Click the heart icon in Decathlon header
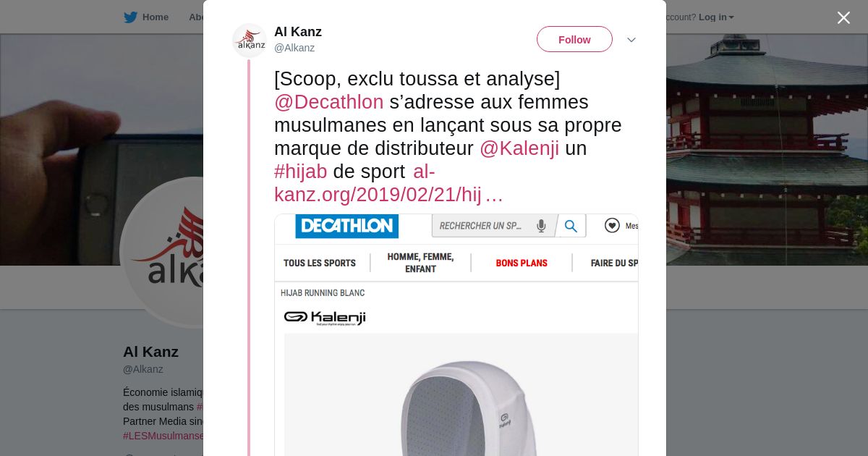 point(612,226)
